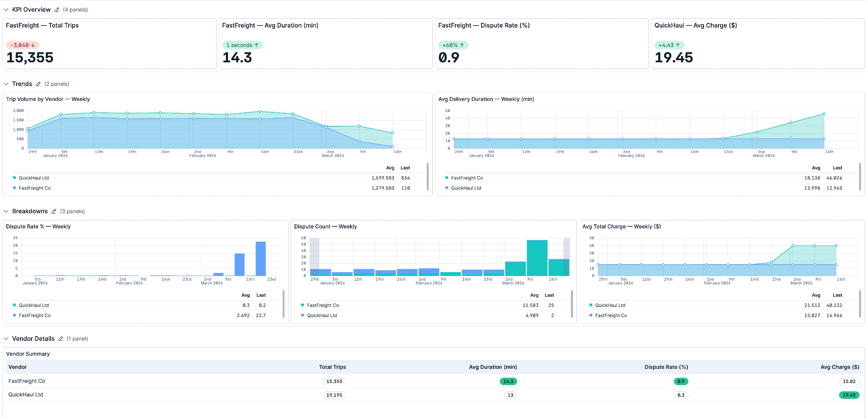Sort Vendor Summary by Avg Duration (min) column
The width and height of the screenshot is (868, 418).
[493, 367]
